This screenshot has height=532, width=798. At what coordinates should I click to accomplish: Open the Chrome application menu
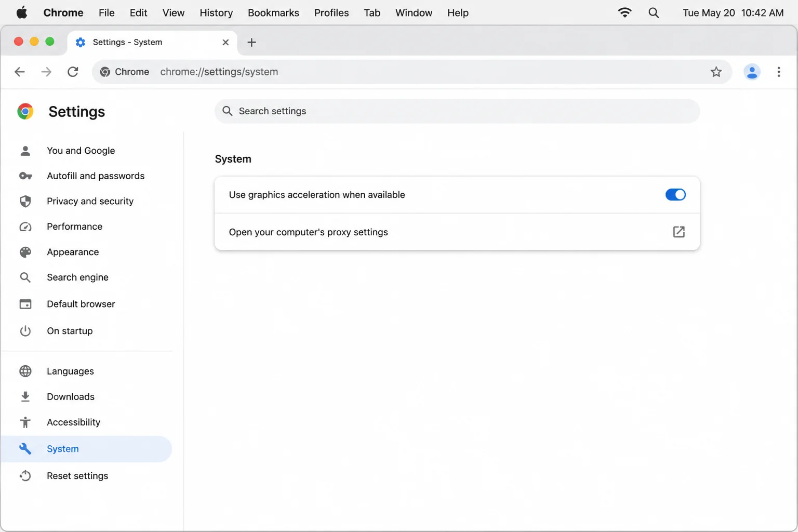pyautogui.click(x=63, y=13)
